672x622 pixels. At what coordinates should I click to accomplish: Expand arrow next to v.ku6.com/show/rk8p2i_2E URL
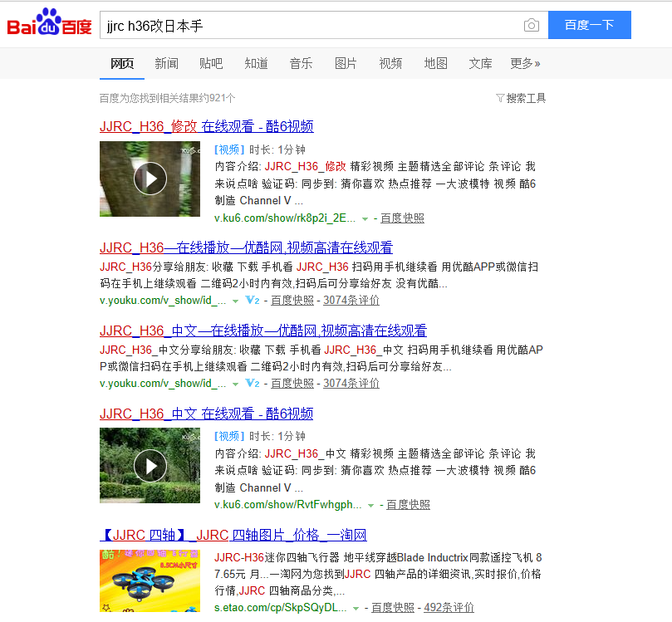tap(365, 219)
